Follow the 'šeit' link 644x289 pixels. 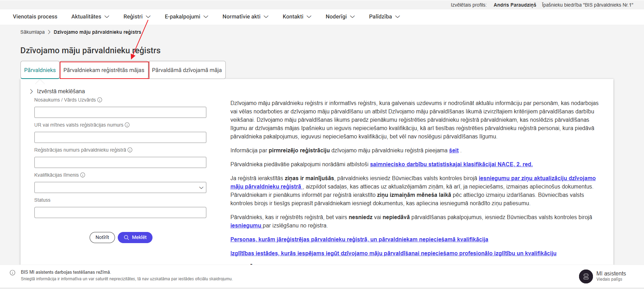(454, 151)
